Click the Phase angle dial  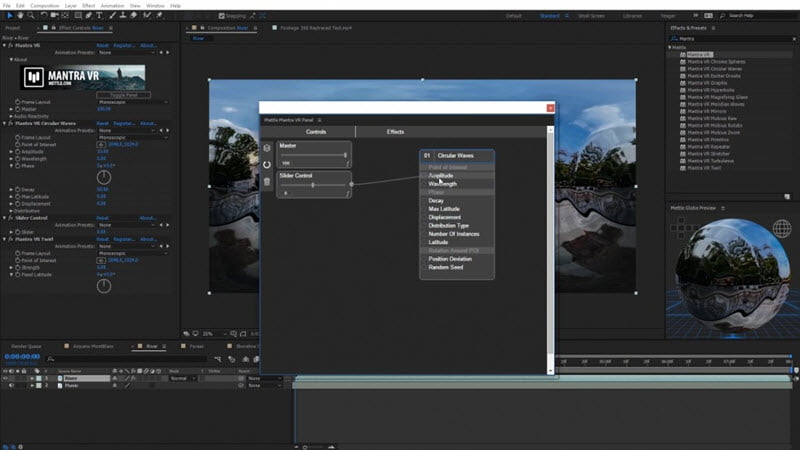coord(104,178)
